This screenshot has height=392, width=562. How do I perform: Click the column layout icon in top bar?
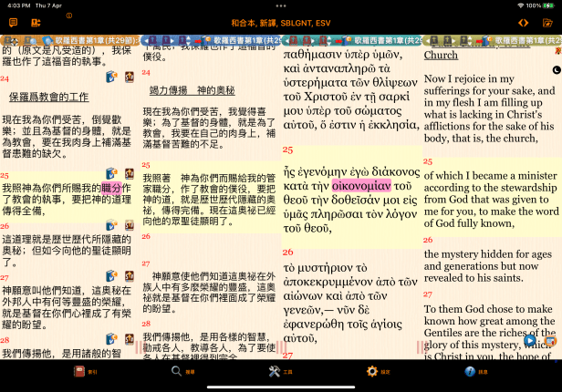click(x=36, y=22)
